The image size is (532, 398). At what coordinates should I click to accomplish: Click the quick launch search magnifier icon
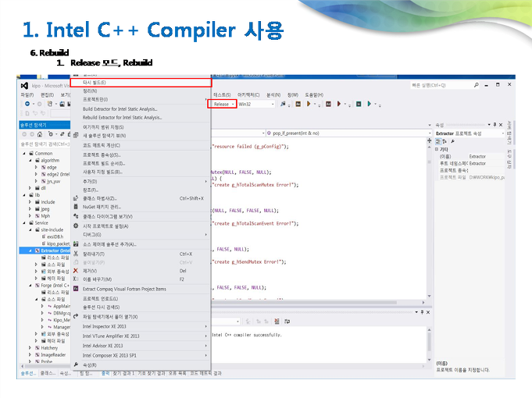pos(477,85)
